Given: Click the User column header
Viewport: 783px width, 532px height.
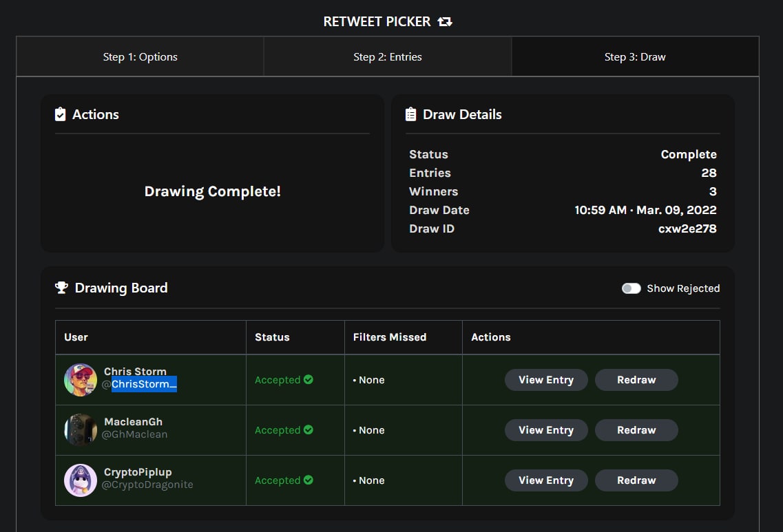Looking at the screenshot, I should pos(76,337).
